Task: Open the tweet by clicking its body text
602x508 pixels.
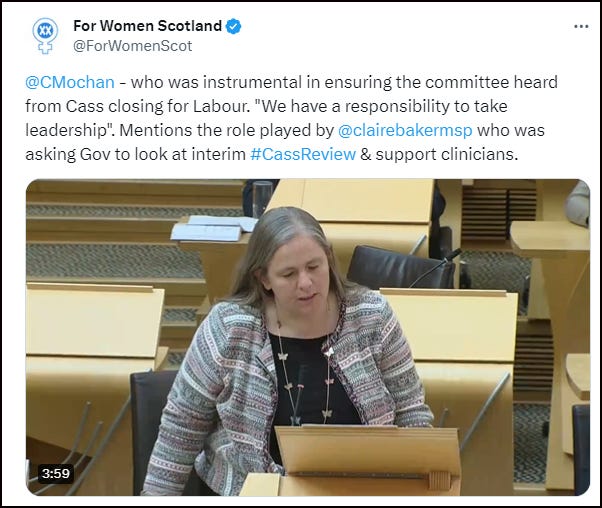Action: click(x=291, y=118)
